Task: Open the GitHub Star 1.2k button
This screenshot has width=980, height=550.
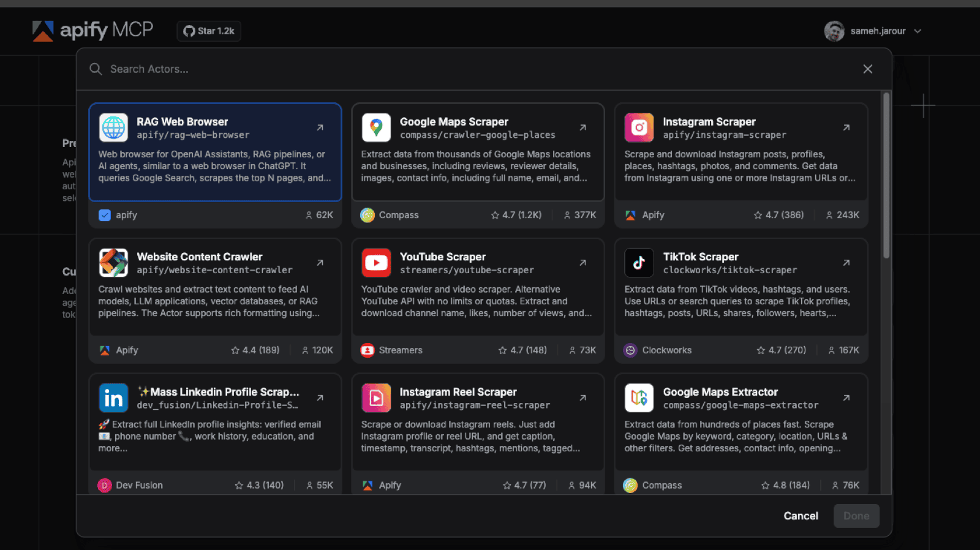Action: 209,31
